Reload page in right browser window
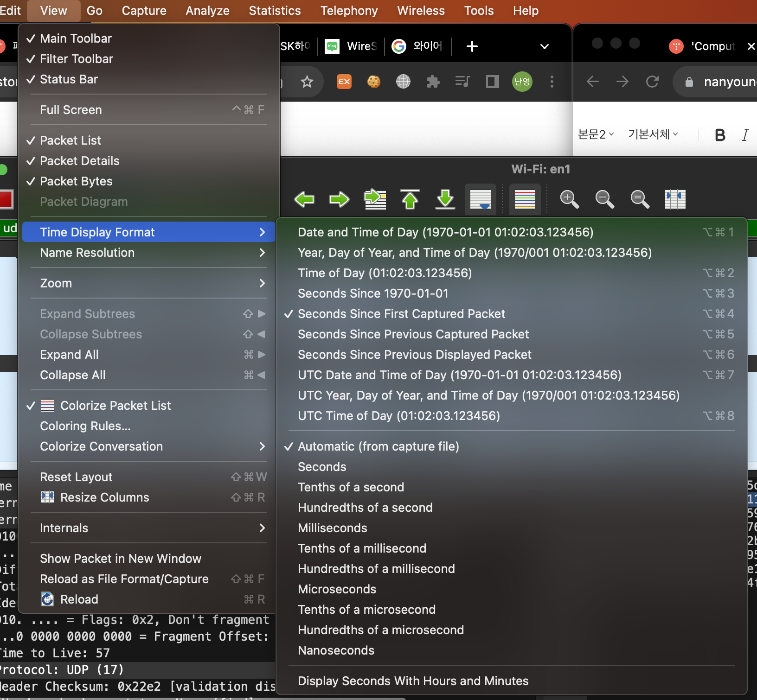The height and width of the screenshot is (700, 757). coord(652,82)
